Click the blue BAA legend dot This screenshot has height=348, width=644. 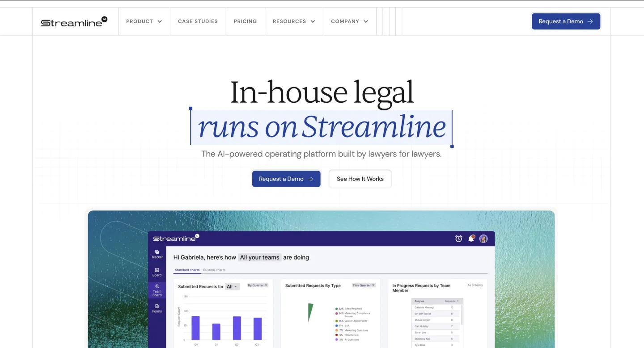click(x=336, y=326)
